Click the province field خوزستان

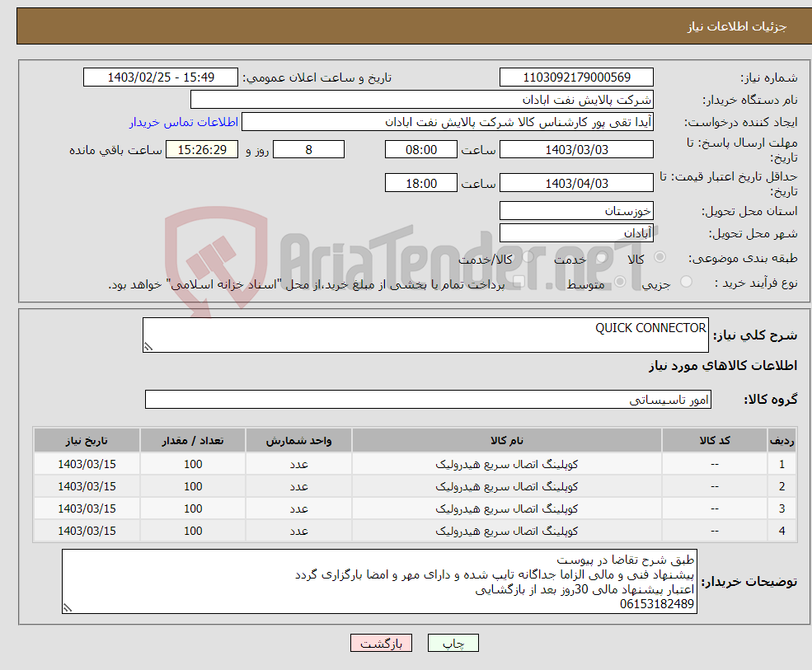pos(576,211)
